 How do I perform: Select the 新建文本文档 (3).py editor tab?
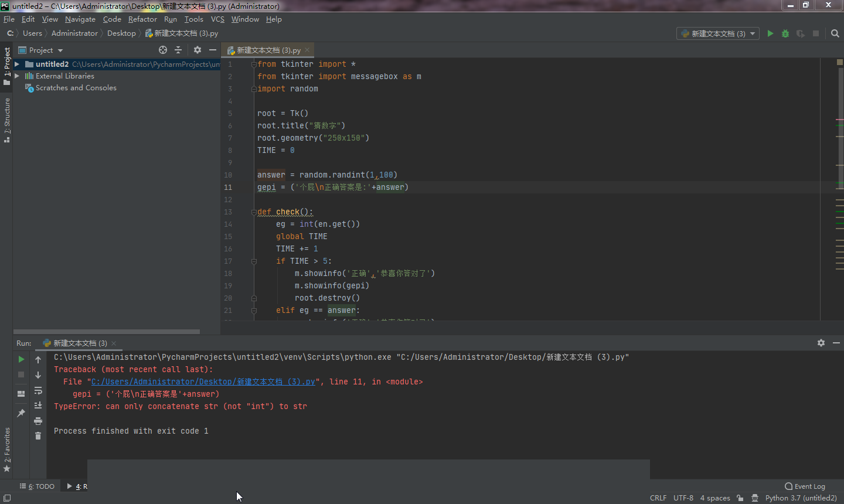tap(268, 50)
